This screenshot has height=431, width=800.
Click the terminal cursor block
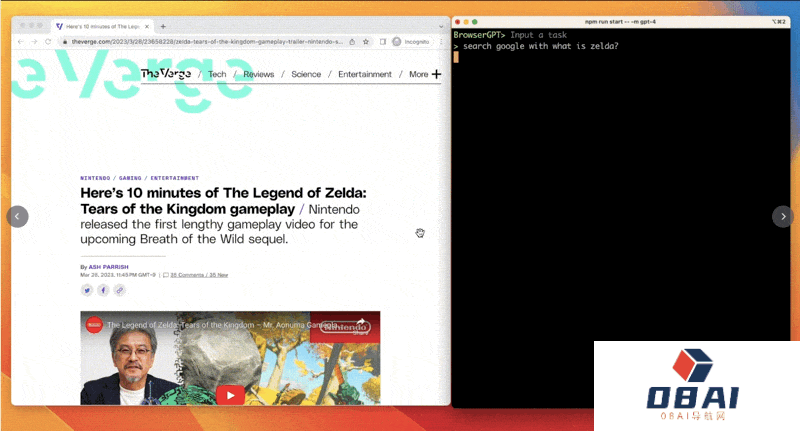456,57
